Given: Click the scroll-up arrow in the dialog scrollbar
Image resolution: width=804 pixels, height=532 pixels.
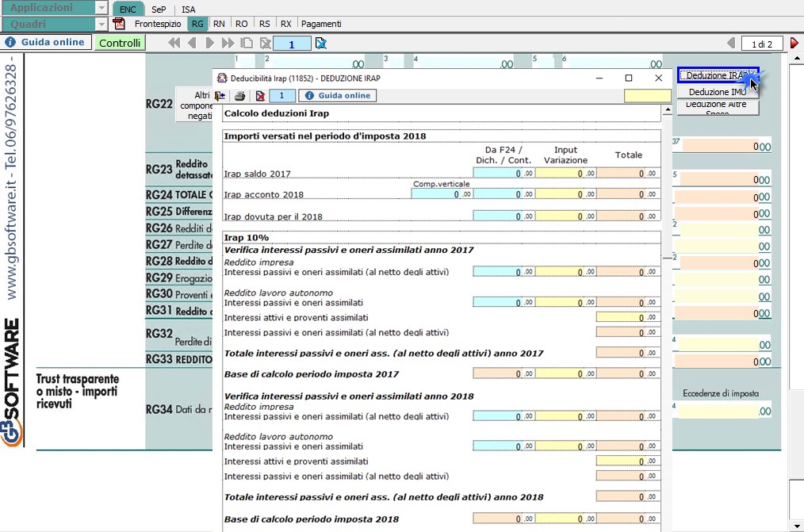Looking at the screenshot, I should 667,110.
